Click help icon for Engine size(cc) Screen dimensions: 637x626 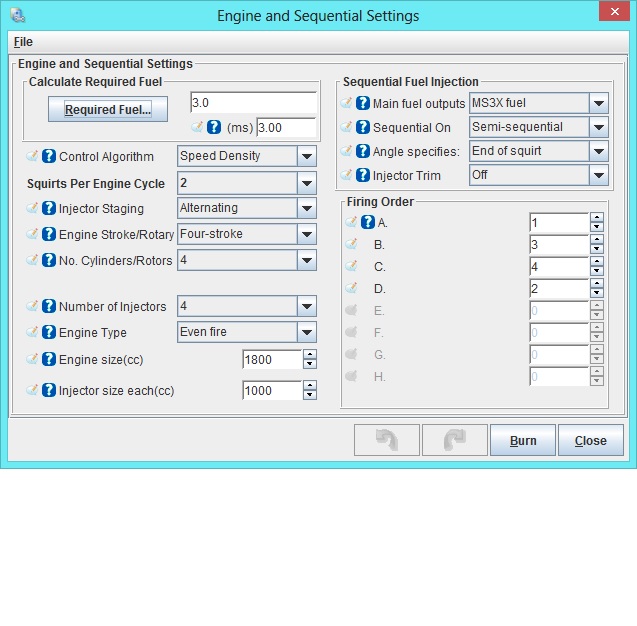(49, 359)
